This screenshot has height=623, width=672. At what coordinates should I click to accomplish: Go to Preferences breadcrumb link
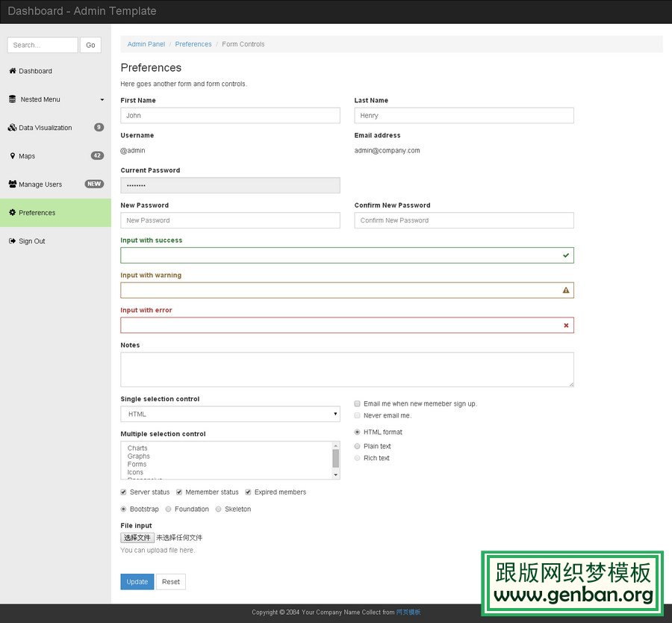point(193,44)
